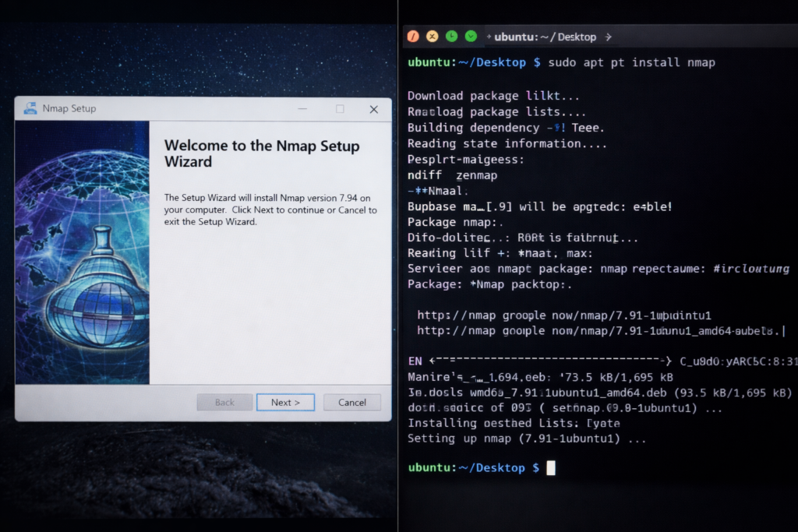Open the green chevron dropdown in terminal header
The width and height of the screenshot is (798, 532).
coord(469,36)
